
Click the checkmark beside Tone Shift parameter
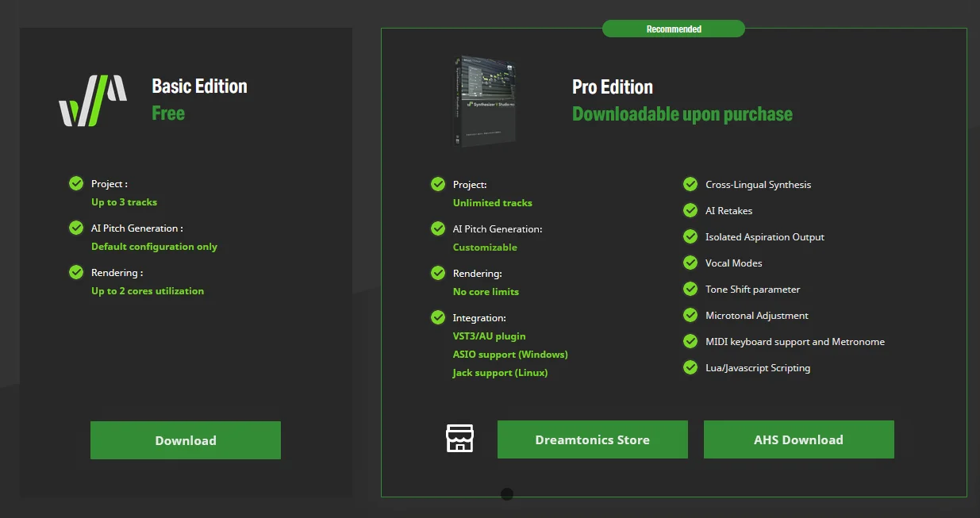(x=690, y=290)
